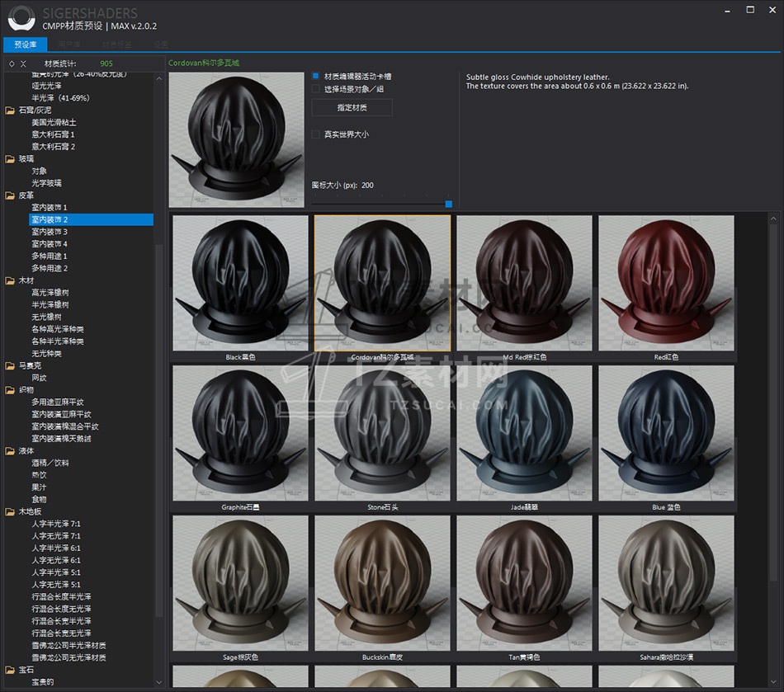The width and height of the screenshot is (784, 692).
Task: Collapse the 木材 folder
Action: pyautogui.click(x=10, y=280)
